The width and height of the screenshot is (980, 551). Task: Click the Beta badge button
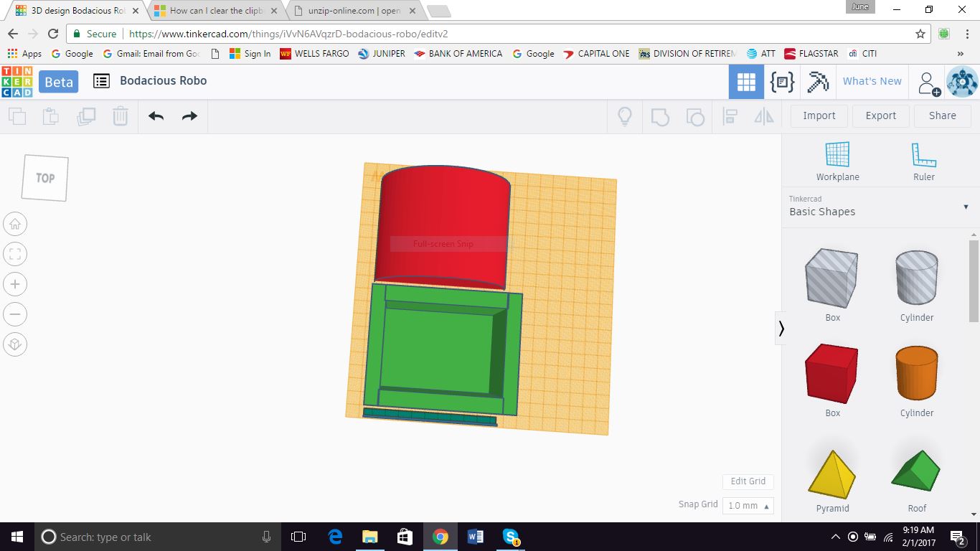[x=59, y=82]
